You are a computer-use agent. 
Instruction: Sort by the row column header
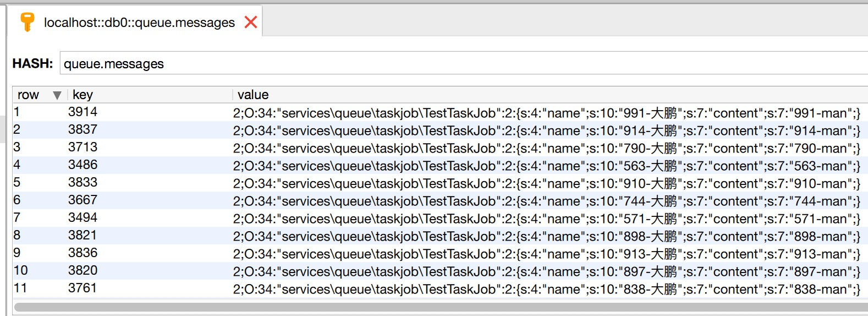pyautogui.click(x=39, y=95)
